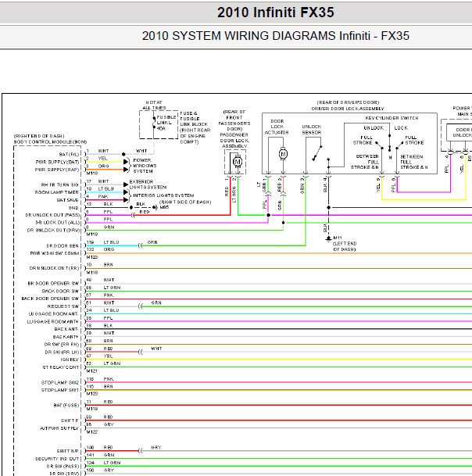Click the 'SHIFT N/P' label
The width and height of the screenshot is (472, 476).
point(68,451)
